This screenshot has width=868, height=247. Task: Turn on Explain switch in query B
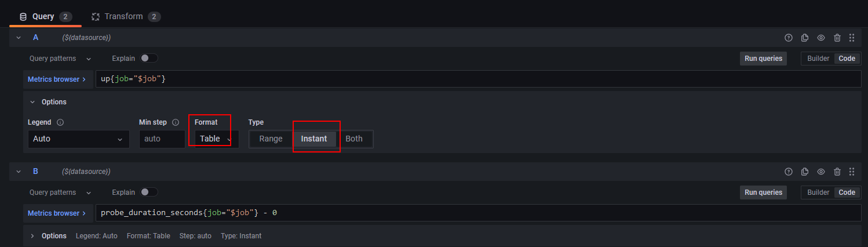(x=149, y=192)
